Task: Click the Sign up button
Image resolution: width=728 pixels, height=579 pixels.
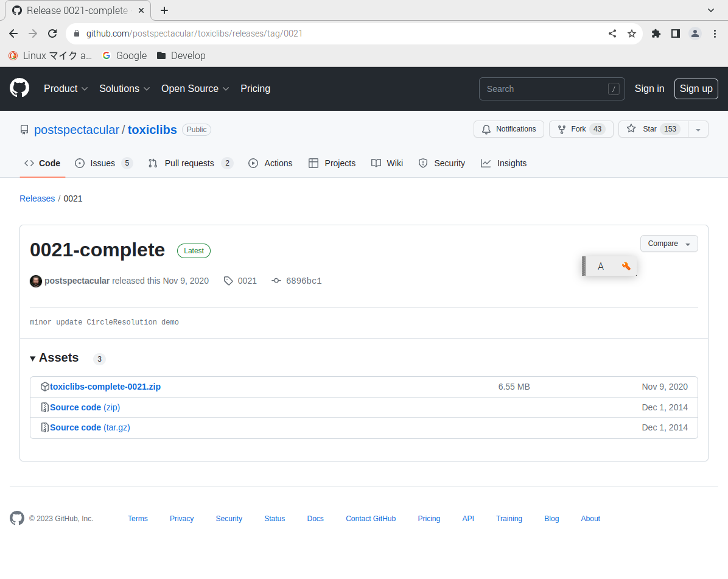Action: click(x=696, y=88)
